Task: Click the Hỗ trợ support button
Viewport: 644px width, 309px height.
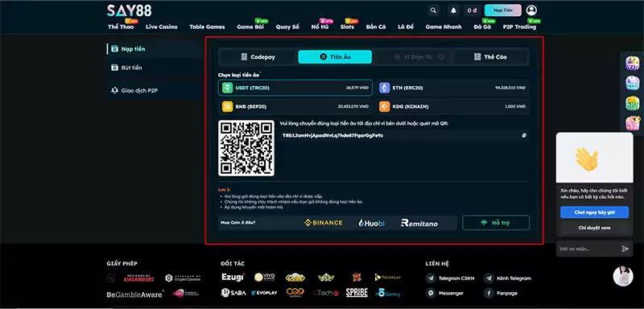Action: pos(496,223)
